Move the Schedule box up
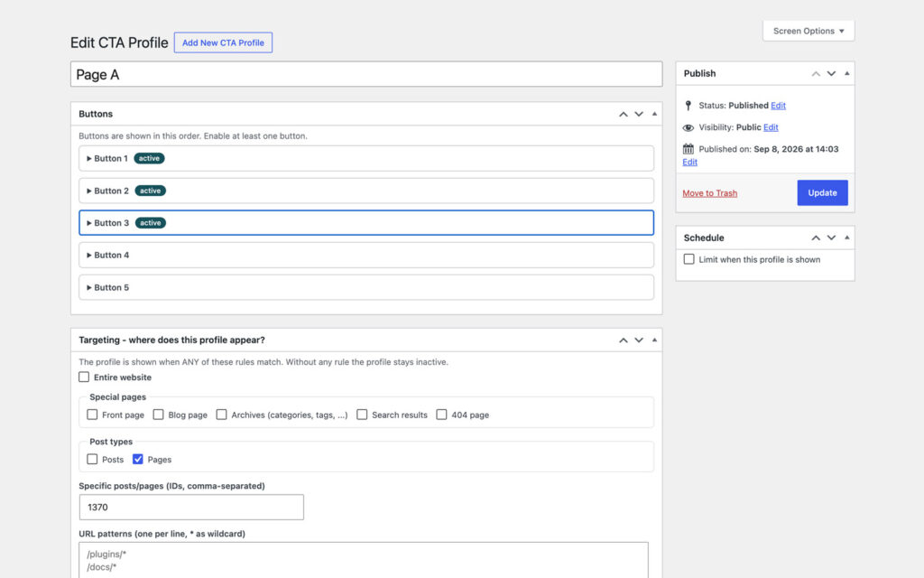This screenshot has height=578, width=924. coord(816,238)
